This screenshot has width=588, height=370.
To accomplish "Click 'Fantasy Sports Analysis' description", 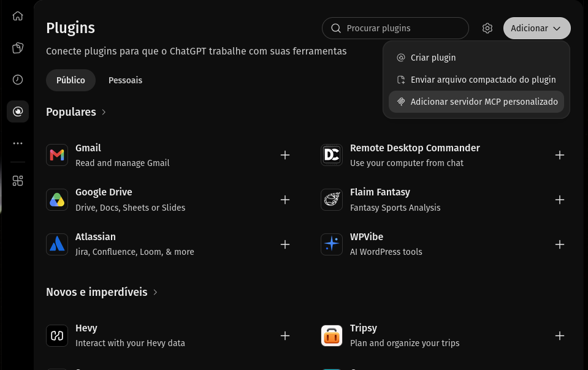I will coord(395,208).
